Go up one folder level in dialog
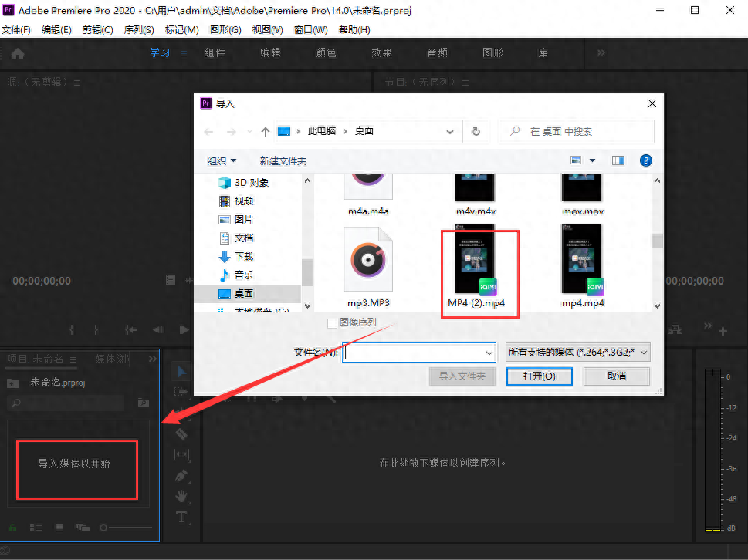 pyautogui.click(x=266, y=132)
